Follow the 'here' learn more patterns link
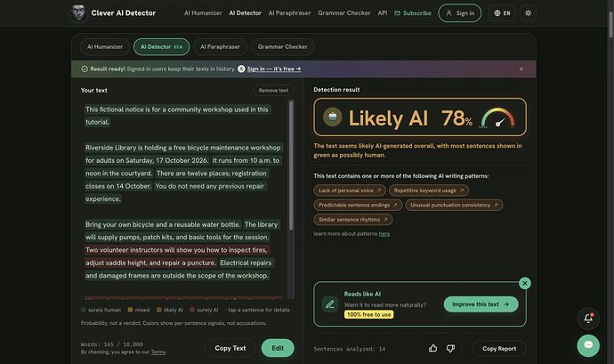 [384, 234]
